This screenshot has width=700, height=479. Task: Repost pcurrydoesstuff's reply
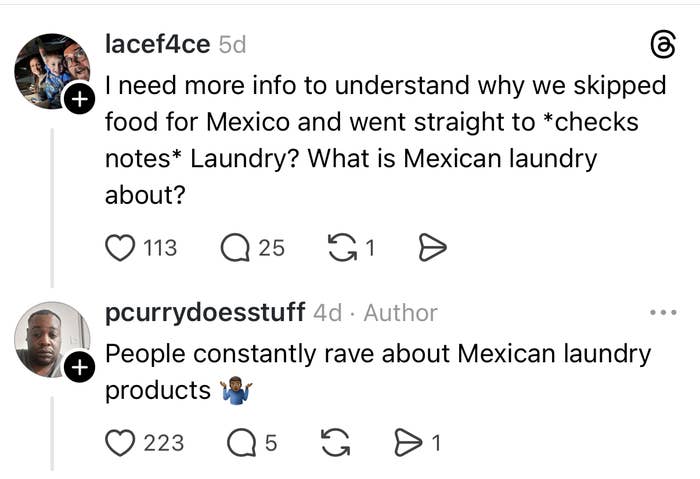[336, 441]
